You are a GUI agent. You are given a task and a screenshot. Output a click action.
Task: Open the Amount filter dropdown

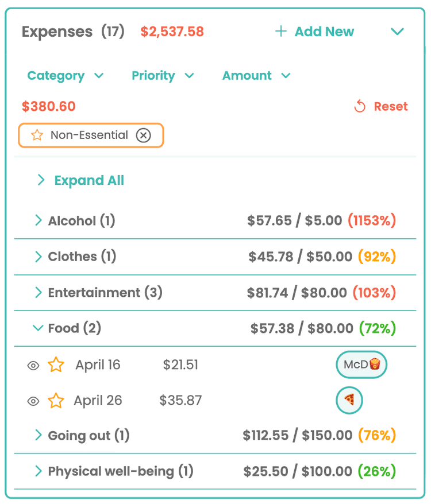[x=256, y=75]
